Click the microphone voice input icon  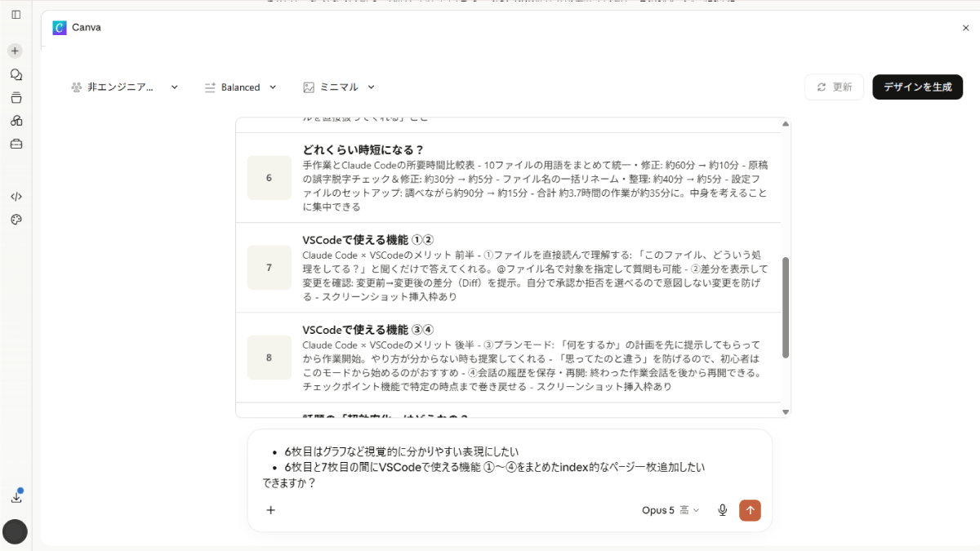723,510
